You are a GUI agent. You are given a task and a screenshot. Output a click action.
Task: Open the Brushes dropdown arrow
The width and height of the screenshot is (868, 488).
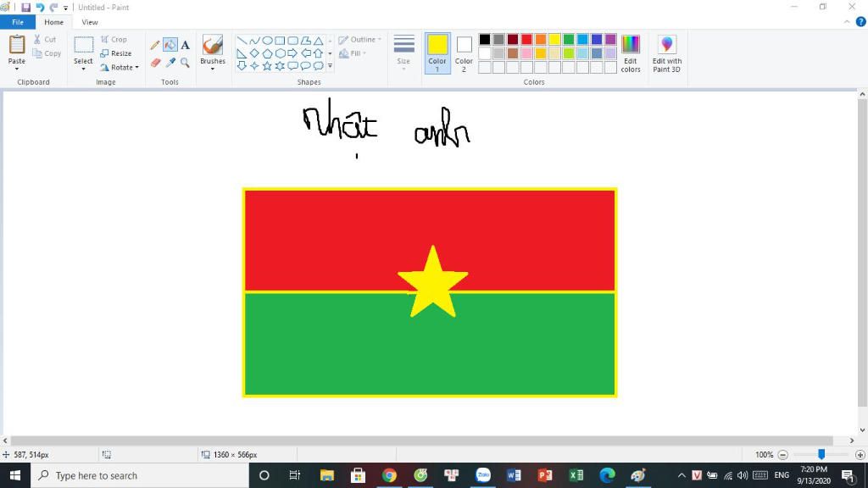213,69
